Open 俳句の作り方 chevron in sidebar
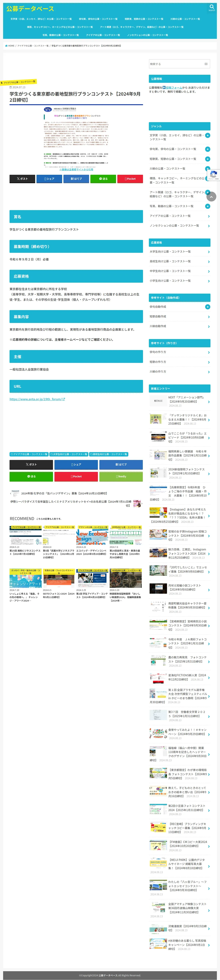The width and height of the screenshot is (220, 980). coord(209,353)
